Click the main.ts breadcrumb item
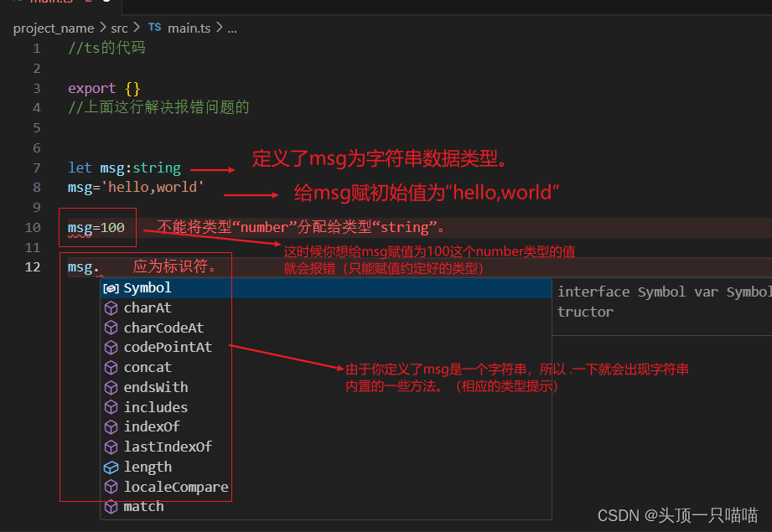This screenshot has height=532, width=772. coord(189,28)
